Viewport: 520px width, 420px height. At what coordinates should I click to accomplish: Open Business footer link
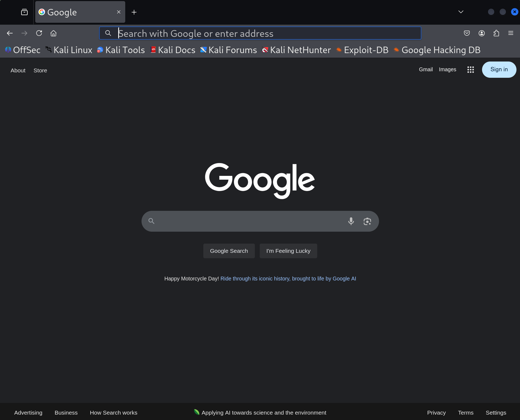[x=66, y=412]
